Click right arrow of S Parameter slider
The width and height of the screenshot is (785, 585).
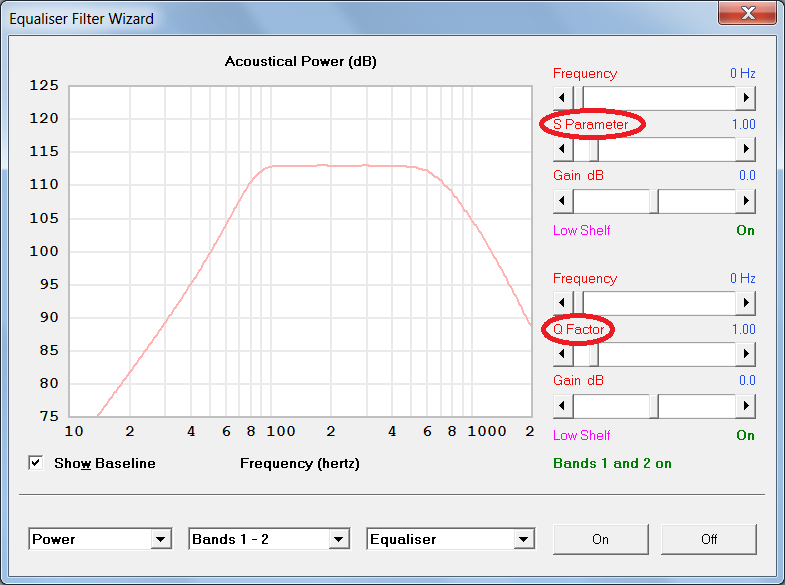coord(745,149)
